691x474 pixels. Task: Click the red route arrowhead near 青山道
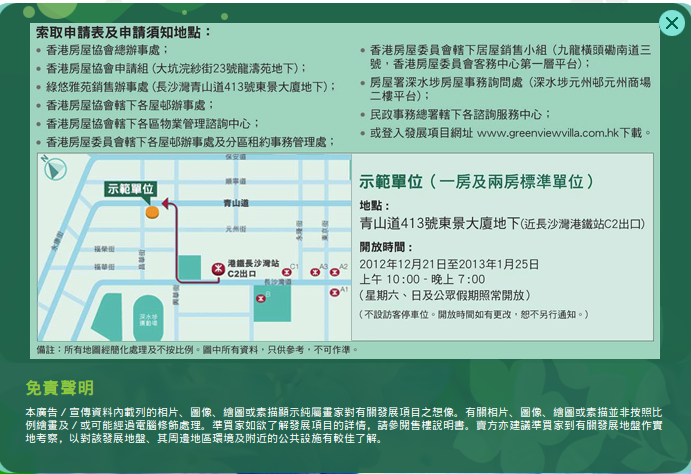pyautogui.click(x=166, y=203)
